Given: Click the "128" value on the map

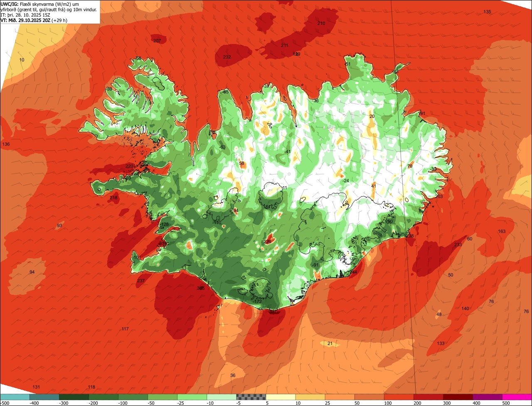Looking at the screenshot, I should [165, 224].
